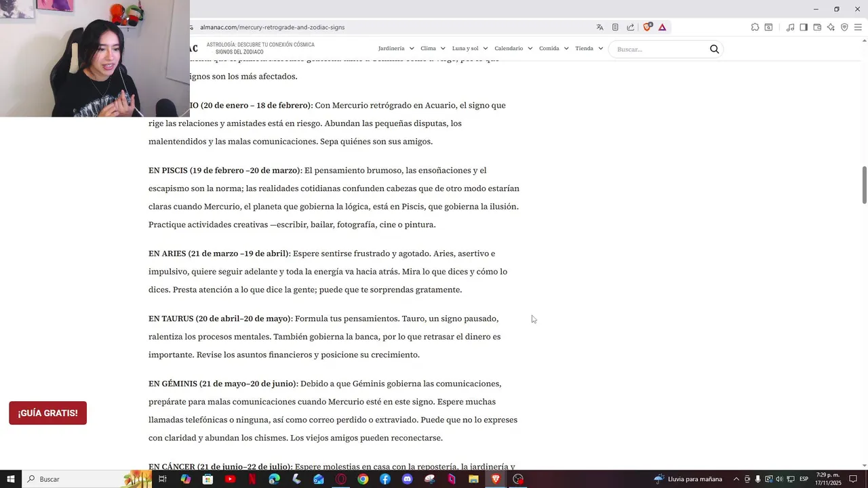
Task: Open Discord in taskbar
Action: tap(407, 479)
